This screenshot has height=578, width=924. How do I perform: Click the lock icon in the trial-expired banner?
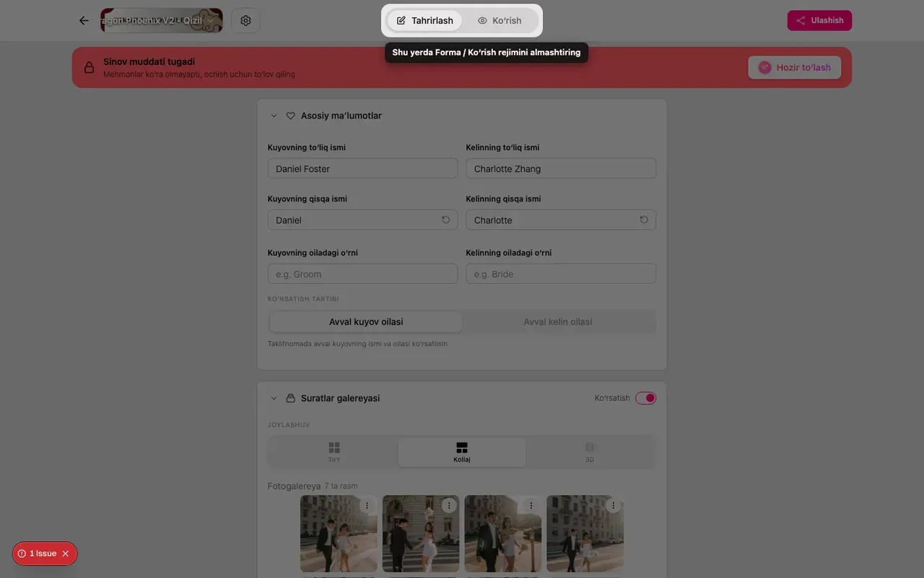click(90, 67)
